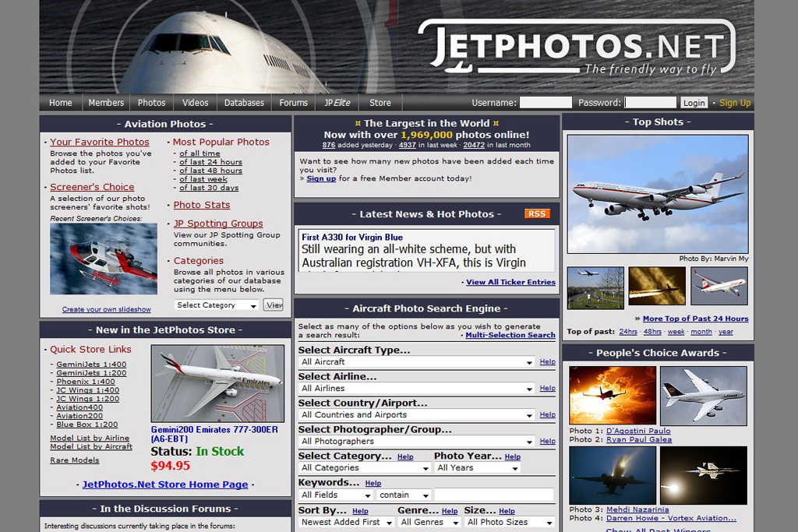Expand the keyword 'contain' dropdown
798x532 pixels.
click(404, 495)
